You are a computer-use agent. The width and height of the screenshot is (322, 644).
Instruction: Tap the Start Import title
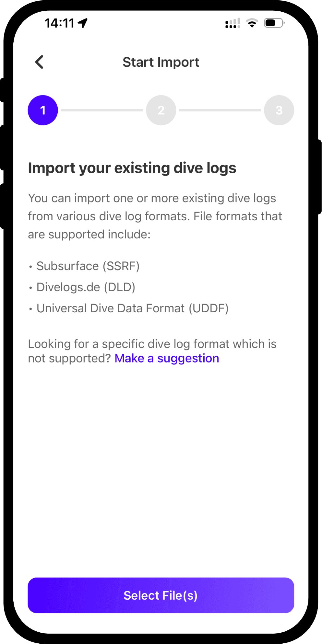point(161,62)
